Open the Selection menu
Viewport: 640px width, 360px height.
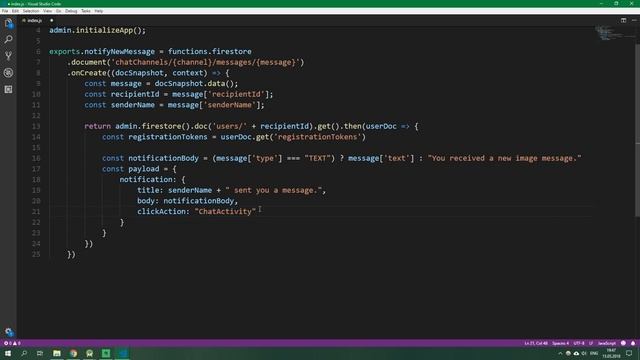[31, 11]
